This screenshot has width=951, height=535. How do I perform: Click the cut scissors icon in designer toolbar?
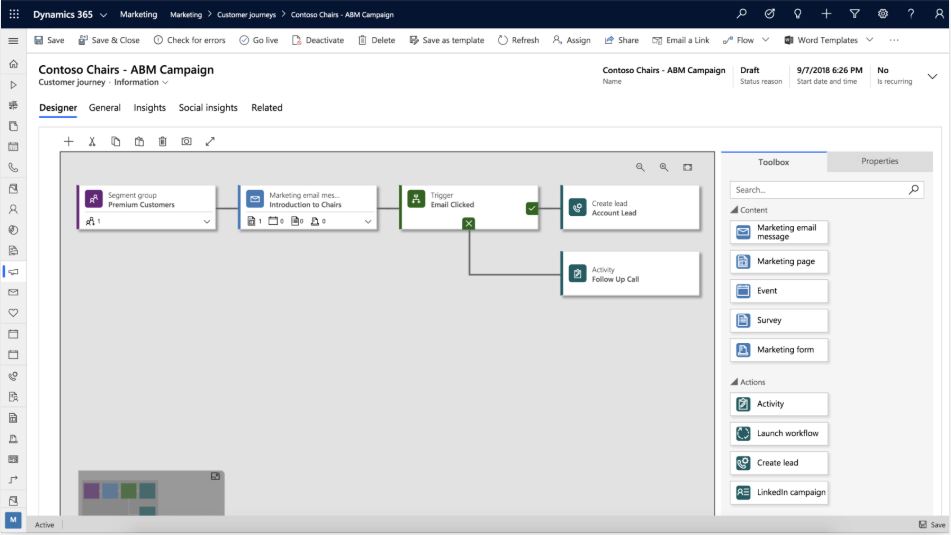(92, 141)
